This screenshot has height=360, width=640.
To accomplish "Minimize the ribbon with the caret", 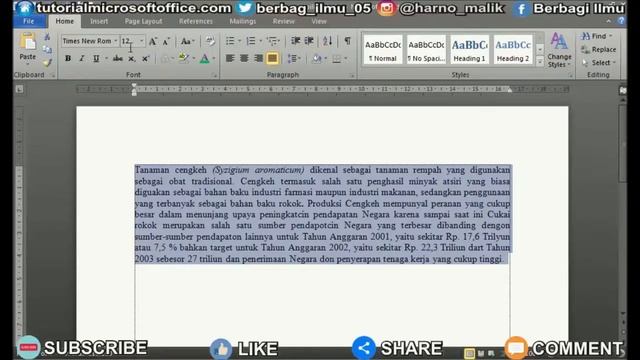I will (609, 21).
